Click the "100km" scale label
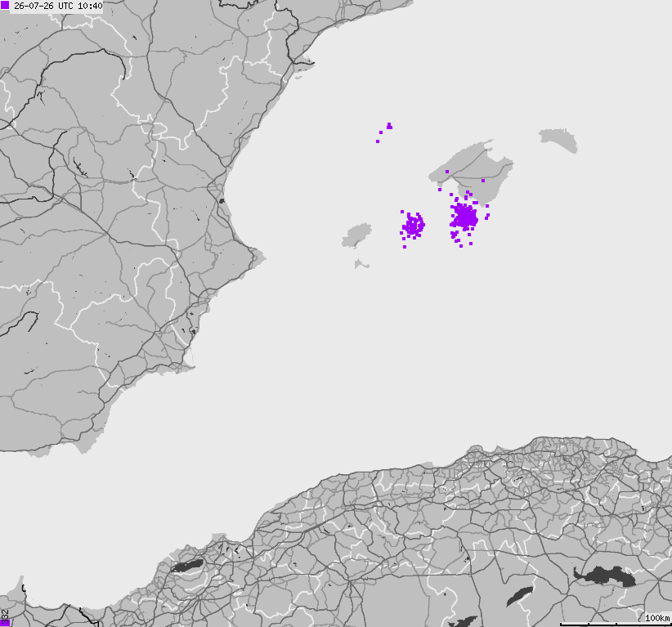The image size is (672, 627). click(657, 618)
